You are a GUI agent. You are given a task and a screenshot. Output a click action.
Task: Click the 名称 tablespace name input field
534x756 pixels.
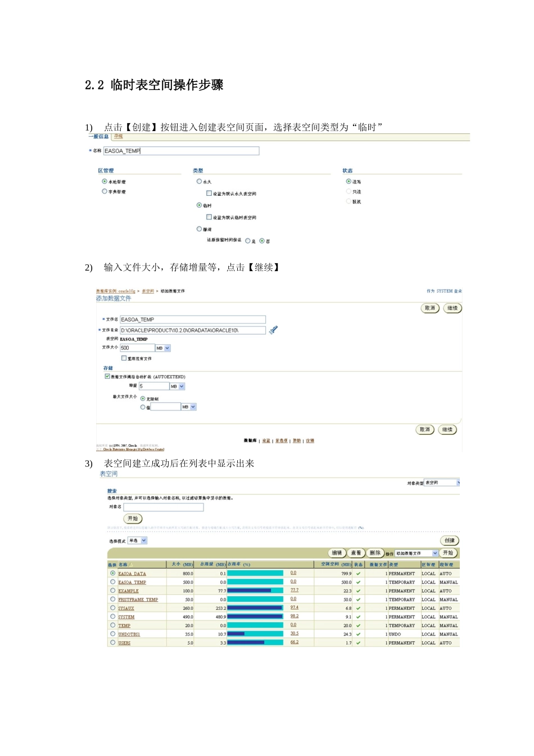[181, 151]
